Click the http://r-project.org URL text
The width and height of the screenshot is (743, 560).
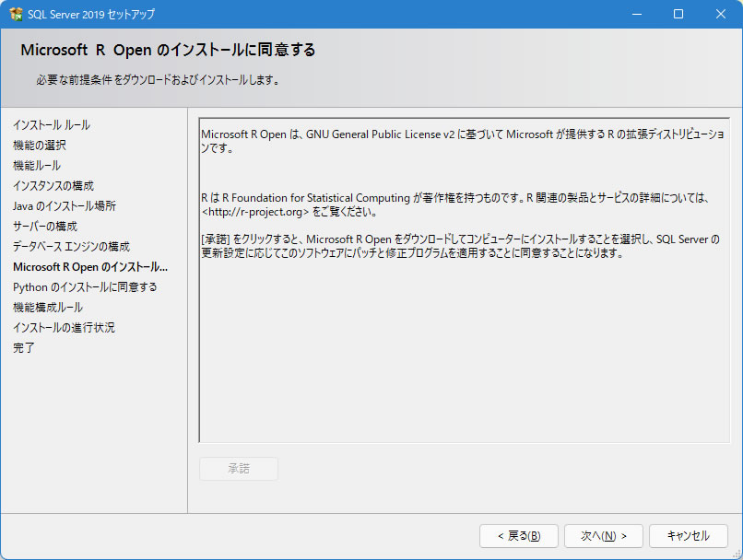[255, 211]
